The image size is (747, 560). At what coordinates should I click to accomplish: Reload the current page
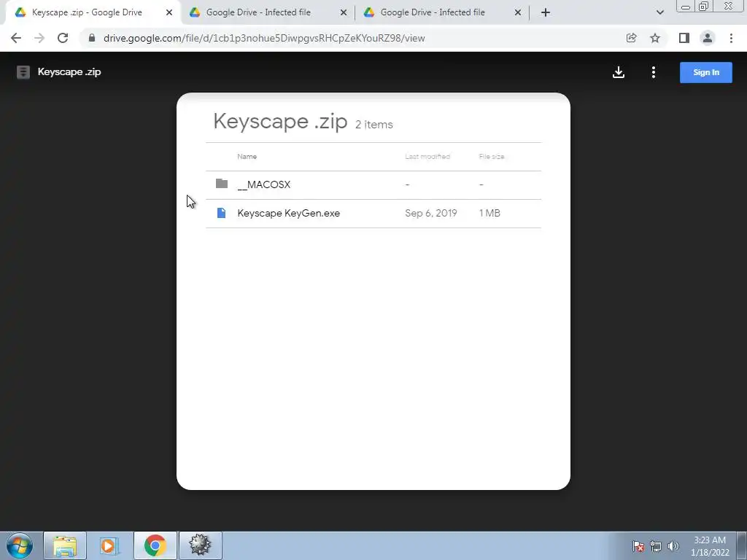pyautogui.click(x=63, y=38)
